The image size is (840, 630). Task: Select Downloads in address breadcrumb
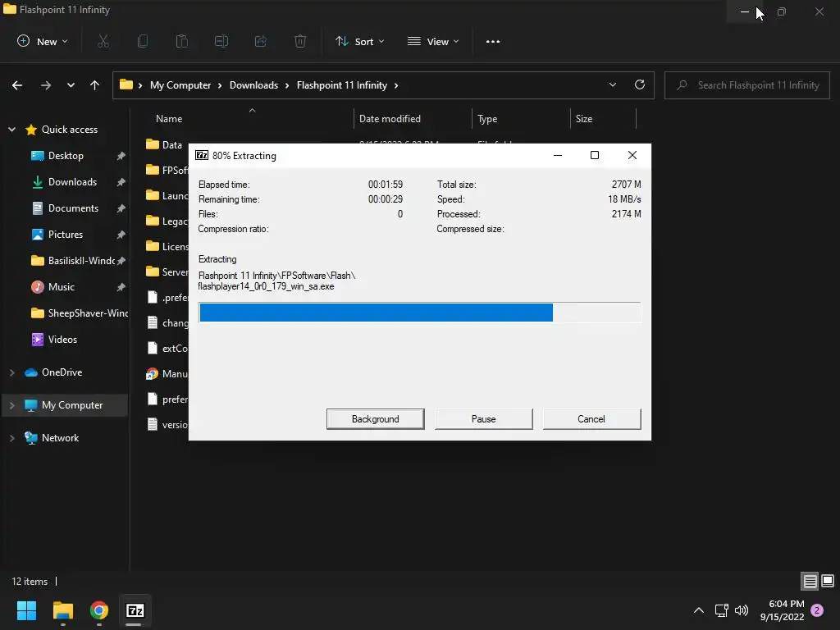tap(254, 85)
